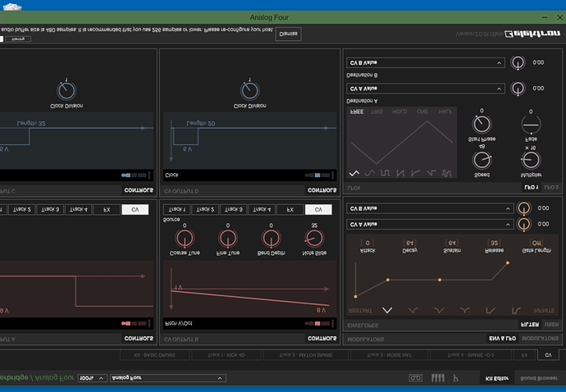
Task: Open the Sound Browser tab
Action: 539,378
